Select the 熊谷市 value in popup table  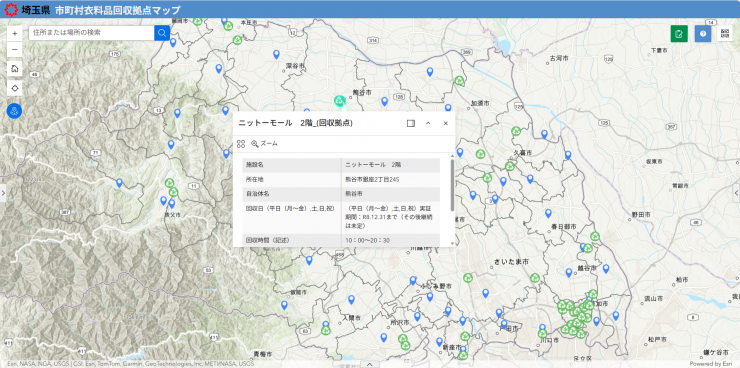391,194
